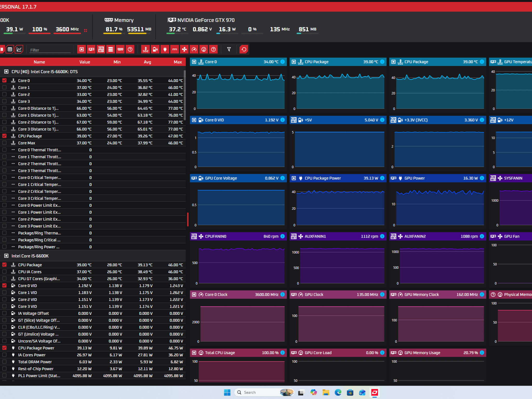The image size is (532, 399).
Task: Toggle the motherboard sensor filter icon
Action: tap(101, 49)
